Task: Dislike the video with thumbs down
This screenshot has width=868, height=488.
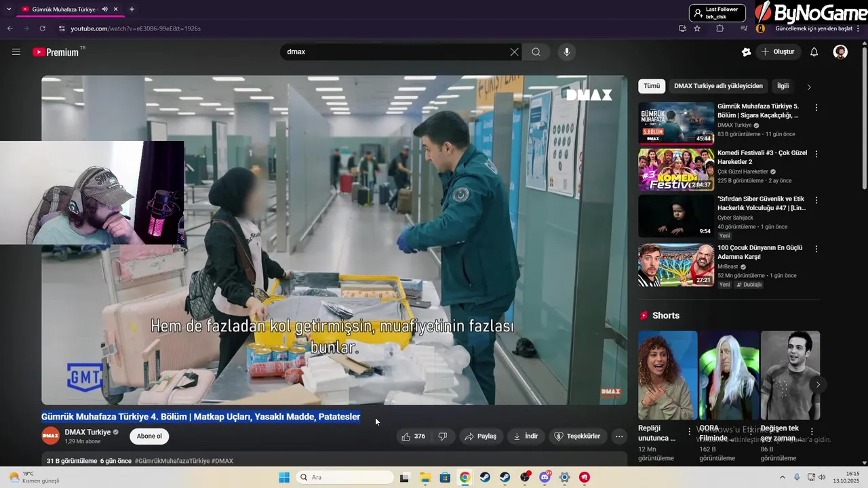Action: pos(443,436)
